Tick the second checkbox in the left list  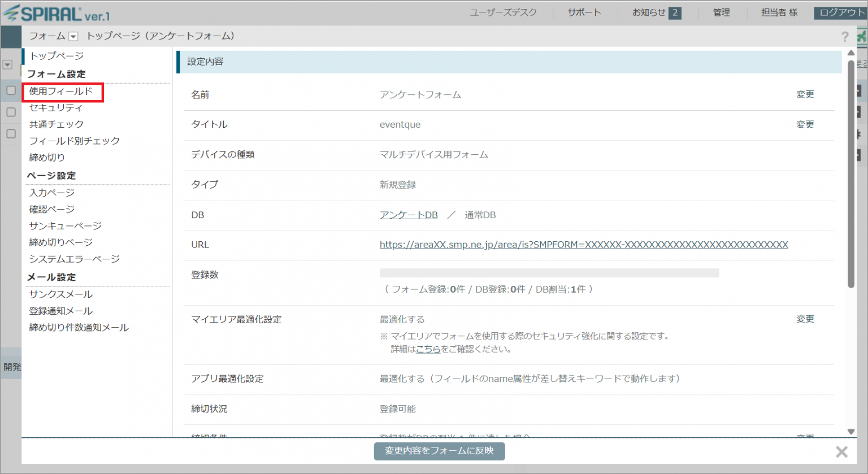11,112
